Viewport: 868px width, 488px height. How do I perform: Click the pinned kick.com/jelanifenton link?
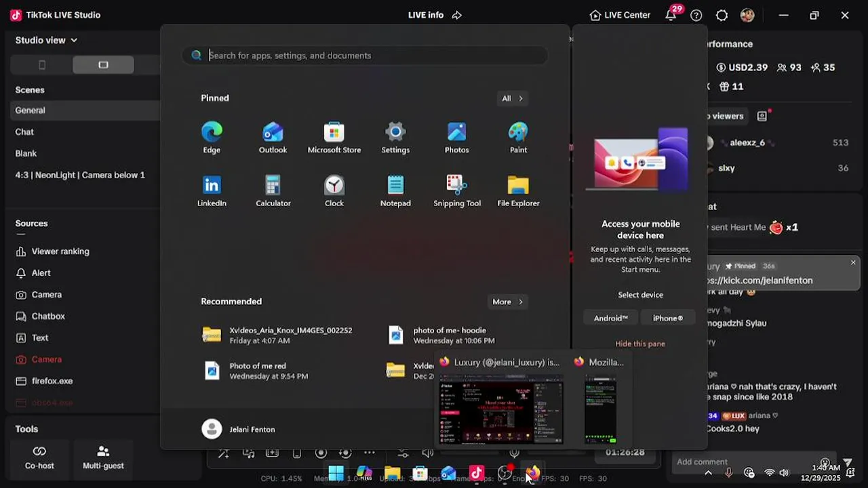pyautogui.click(x=759, y=280)
